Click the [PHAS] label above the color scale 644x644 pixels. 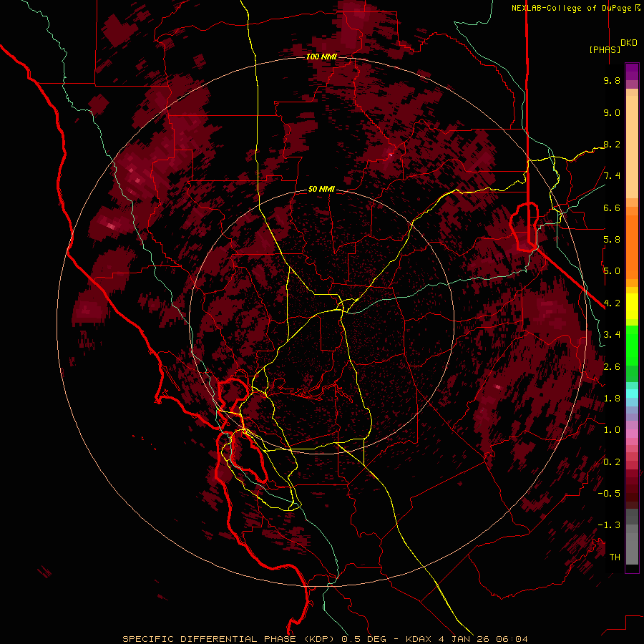[605, 49]
